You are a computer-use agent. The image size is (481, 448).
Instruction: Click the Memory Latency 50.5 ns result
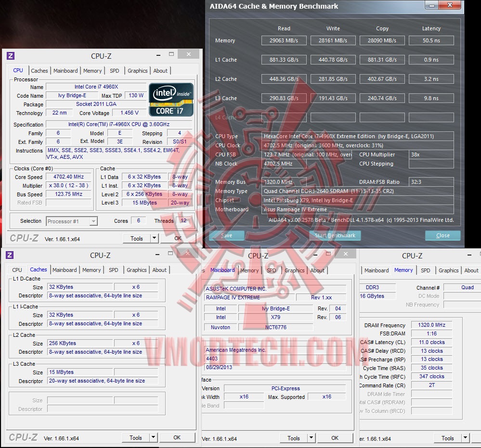click(x=431, y=40)
